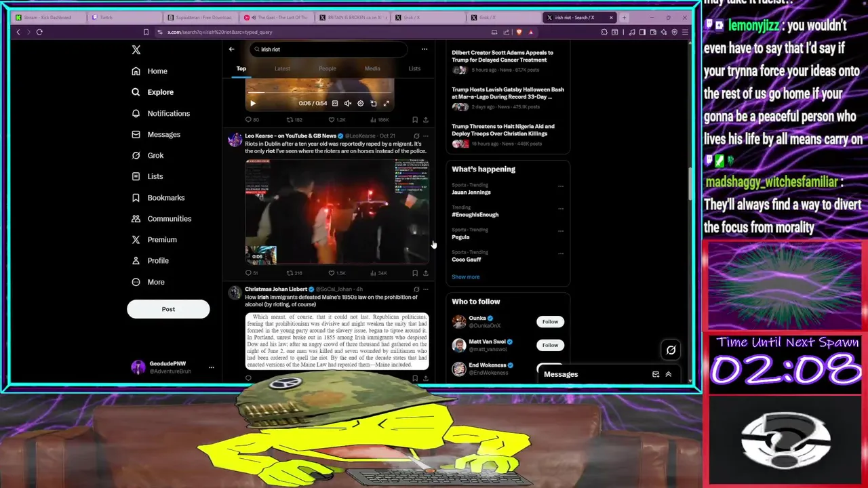Switch to the Media tab
Viewport: 868px width, 488px height.
tap(372, 68)
